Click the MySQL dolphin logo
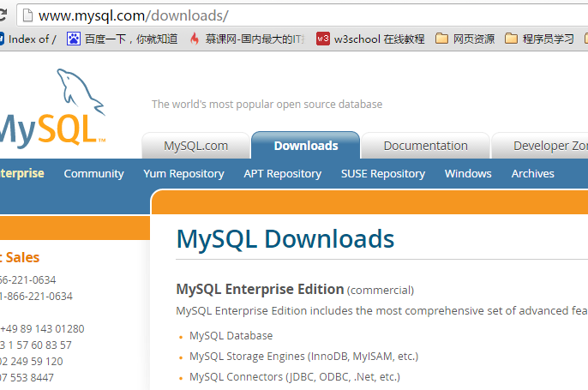Viewport: 588px width, 390px height. [x=52, y=108]
